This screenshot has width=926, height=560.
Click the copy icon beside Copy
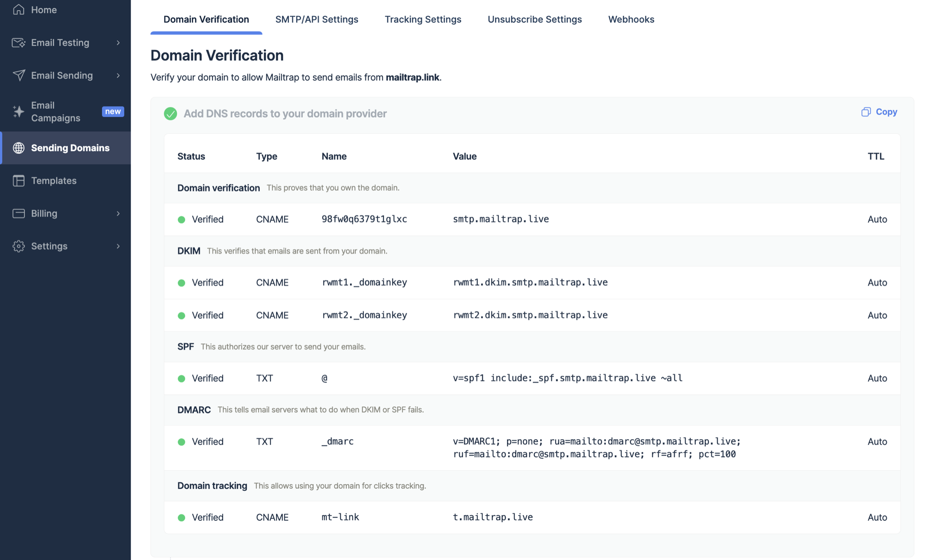pos(866,112)
